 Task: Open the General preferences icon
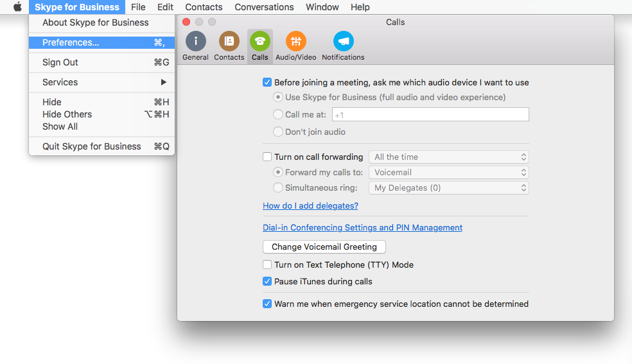tap(195, 42)
